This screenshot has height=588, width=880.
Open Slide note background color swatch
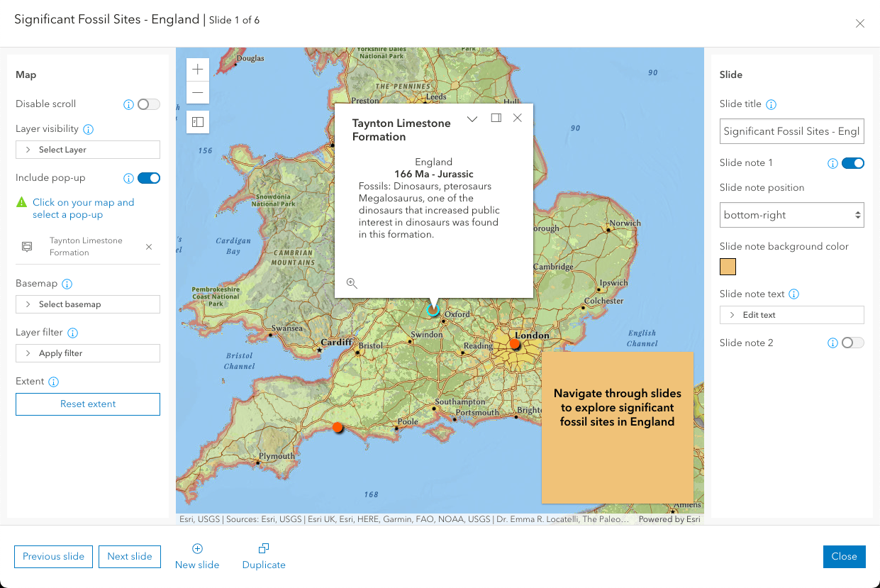[x=728, y=267]
